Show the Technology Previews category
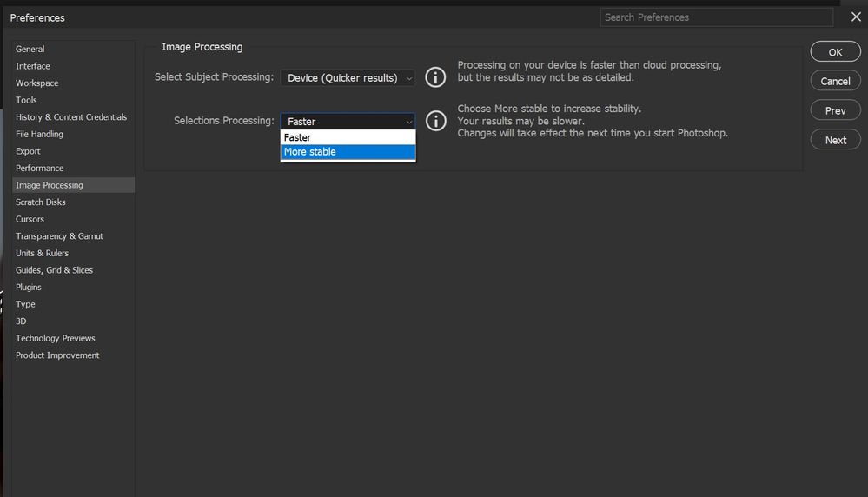The image size is (868, 497). click(56, 338)
